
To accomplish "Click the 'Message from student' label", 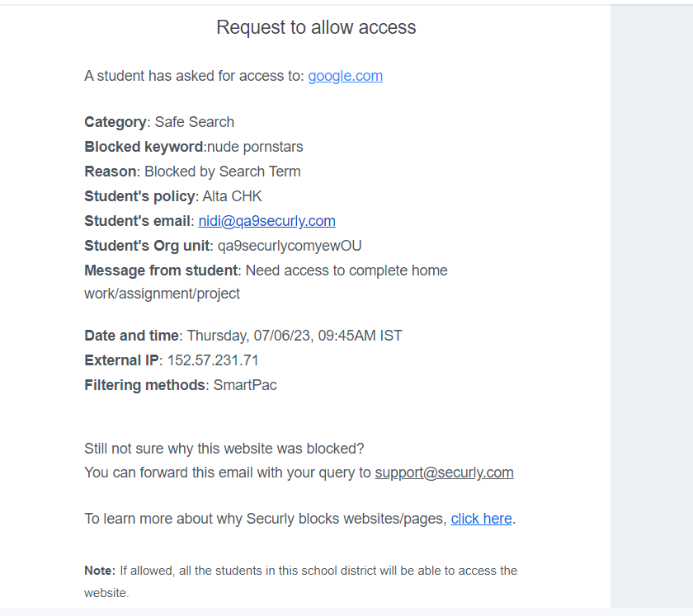I will coord(161,270).
